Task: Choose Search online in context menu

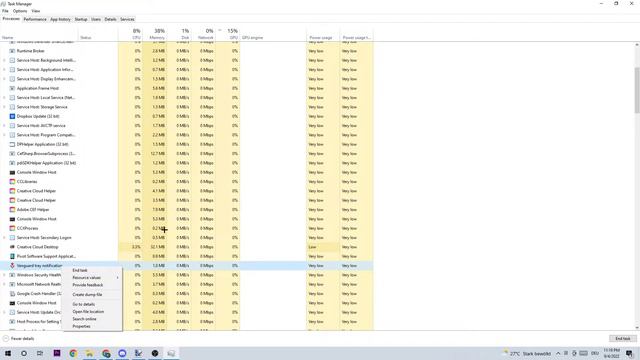Action: coord(92,319)
